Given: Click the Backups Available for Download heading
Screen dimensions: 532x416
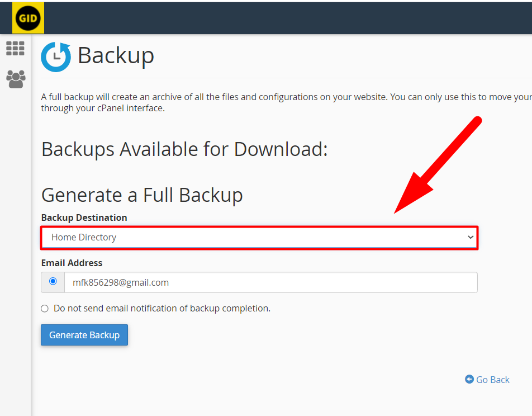Looking at the screenshot, I should pos(184,149).
